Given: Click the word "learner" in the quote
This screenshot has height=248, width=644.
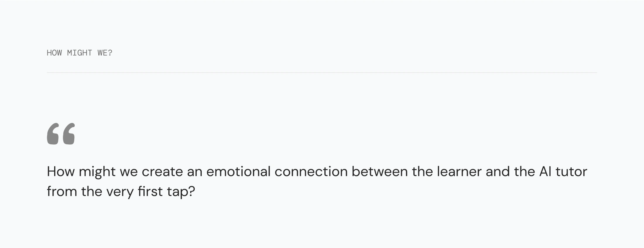Looking at the screenshot, I should click(459, 172).
